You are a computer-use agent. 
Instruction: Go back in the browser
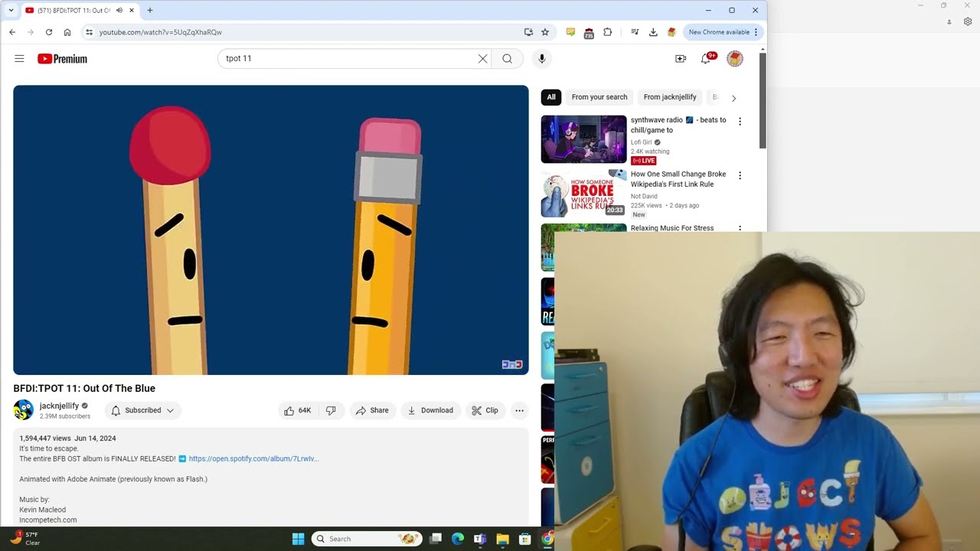click(12, 32)
